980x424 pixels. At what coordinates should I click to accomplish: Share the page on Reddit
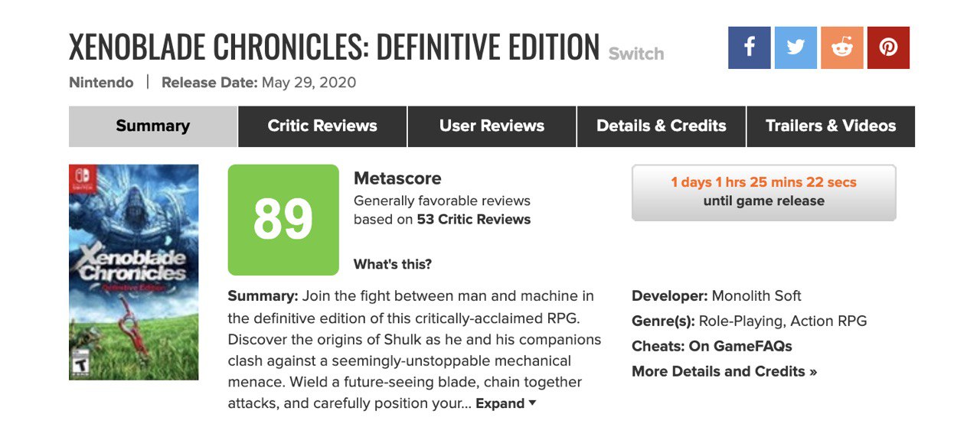coord(842,47)
